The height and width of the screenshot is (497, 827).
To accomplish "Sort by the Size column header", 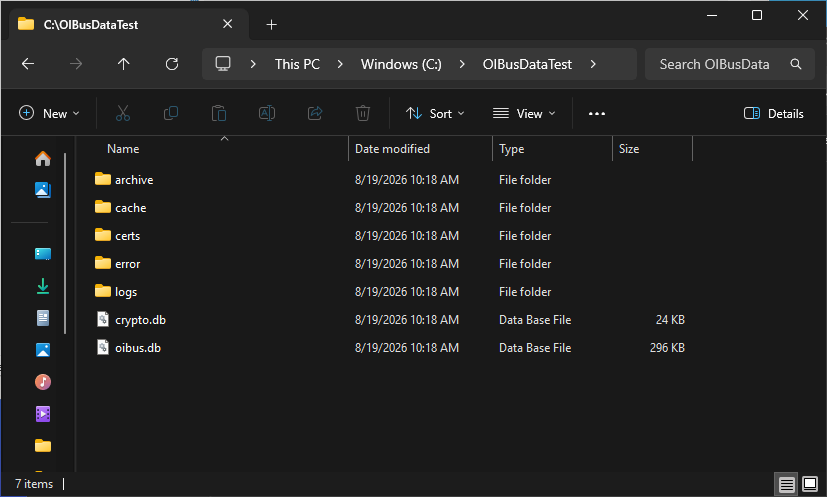I will tap(629, 149).
